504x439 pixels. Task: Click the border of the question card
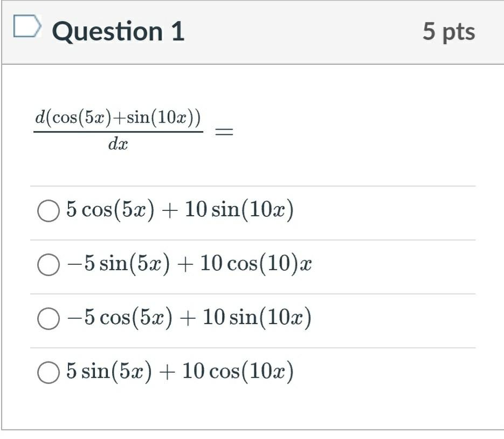(x=5, y=216)
